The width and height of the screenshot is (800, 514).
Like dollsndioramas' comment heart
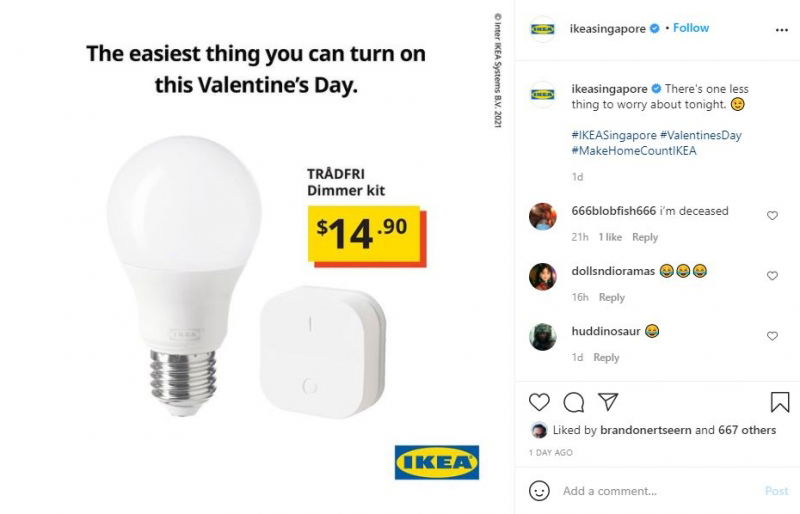[x=772, y=276]
